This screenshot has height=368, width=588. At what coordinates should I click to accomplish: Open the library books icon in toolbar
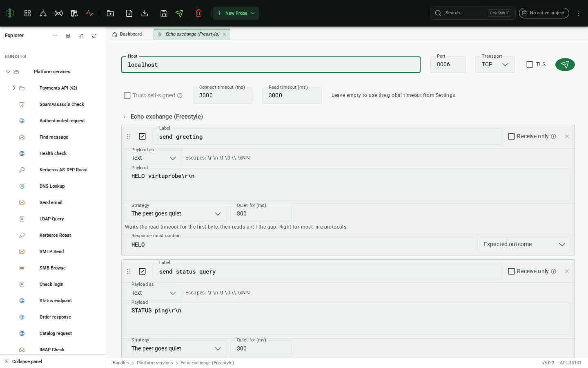[74, 13]
